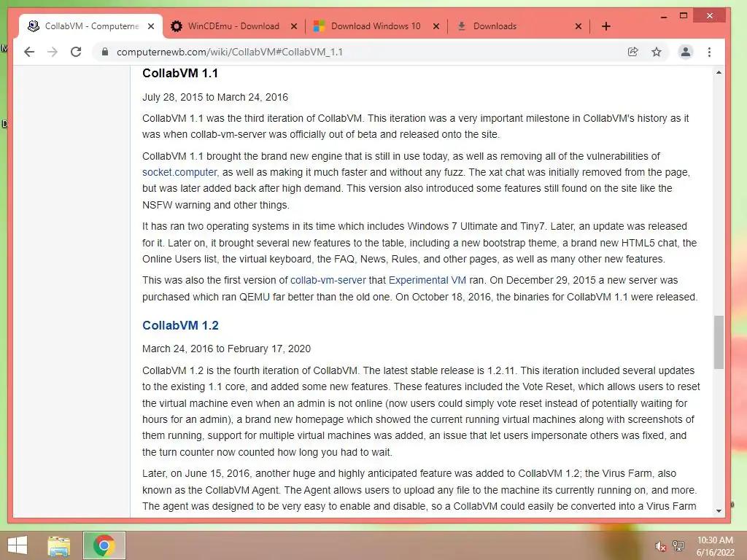
Task: Open the taskbar clock showing 10:30 AM
Action: tap(715, 546)
